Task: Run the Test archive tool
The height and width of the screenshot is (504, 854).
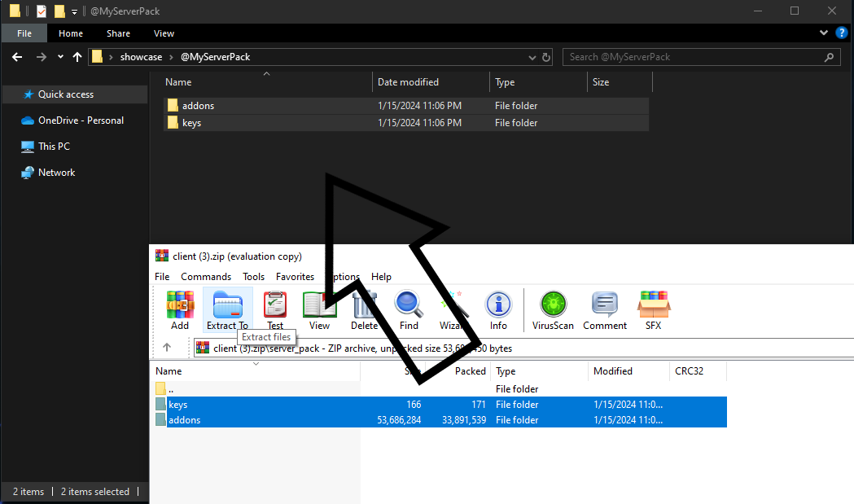Action: click(x=275, y=309)
